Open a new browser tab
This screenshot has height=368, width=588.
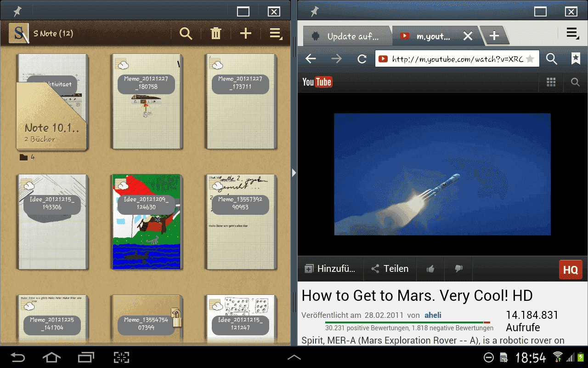[x=494, y=36]
